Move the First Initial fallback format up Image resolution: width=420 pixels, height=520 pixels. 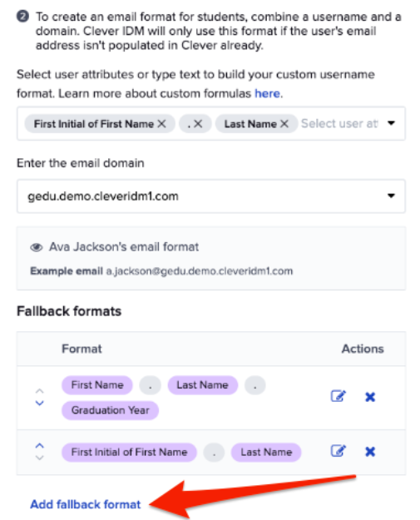39,446
